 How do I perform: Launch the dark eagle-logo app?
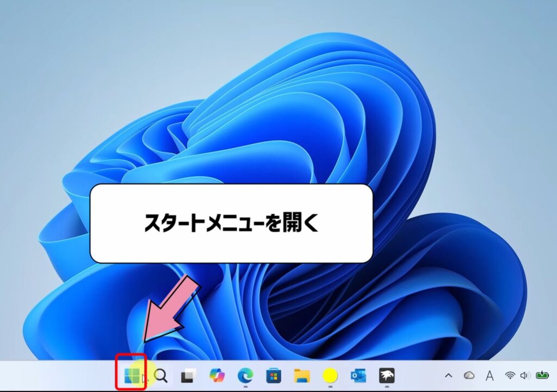[x=388, y=376]
